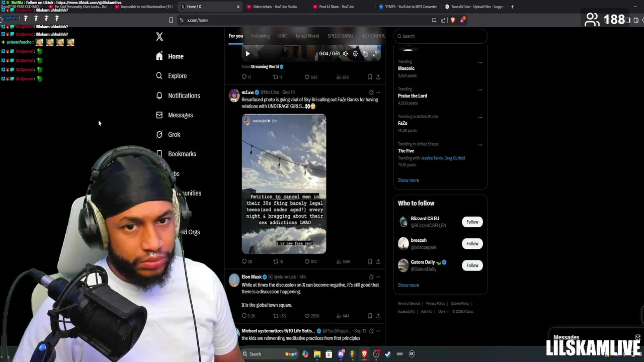Share the Streaming World post
This screenshot has height=362, width=644.
point(378,77)
